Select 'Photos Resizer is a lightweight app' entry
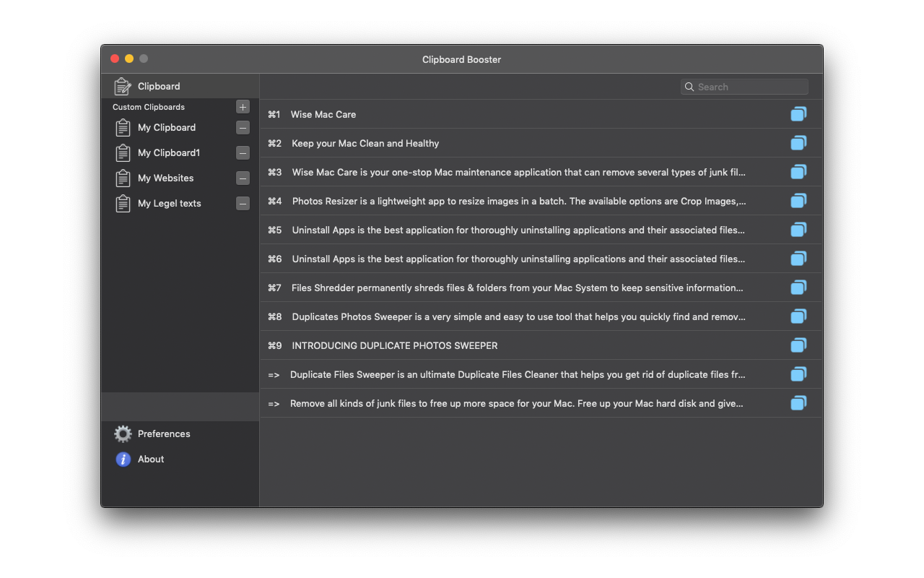The height and width of the screenshot is (578, 924). 519,201
